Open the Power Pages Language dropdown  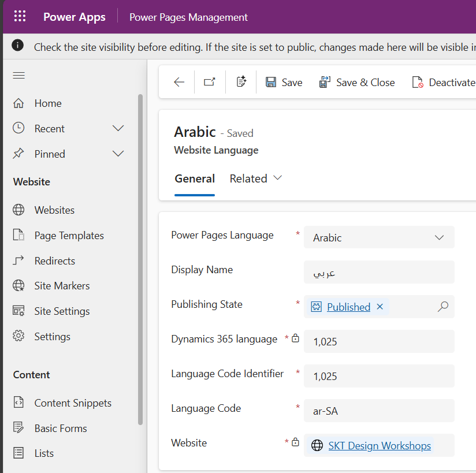click(x=438, y=237)
